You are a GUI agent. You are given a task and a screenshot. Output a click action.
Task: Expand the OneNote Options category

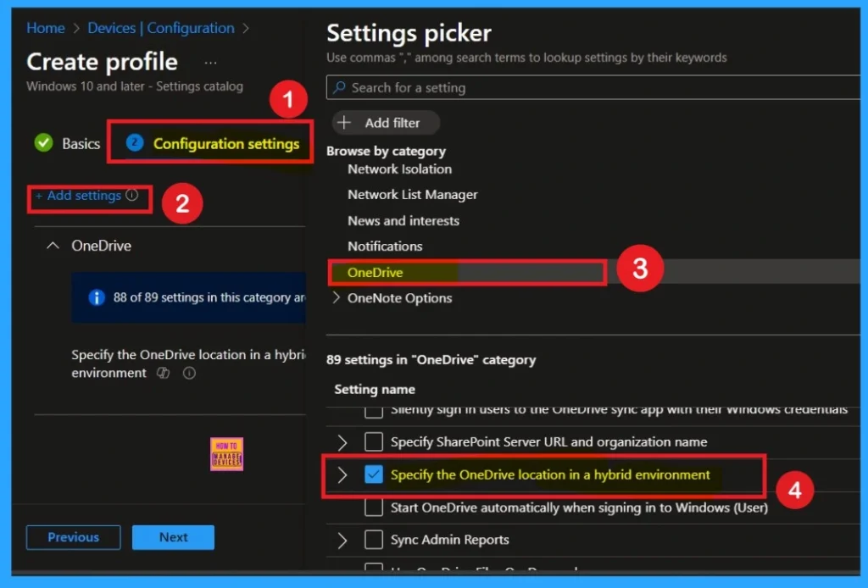[x=336, y=297]
